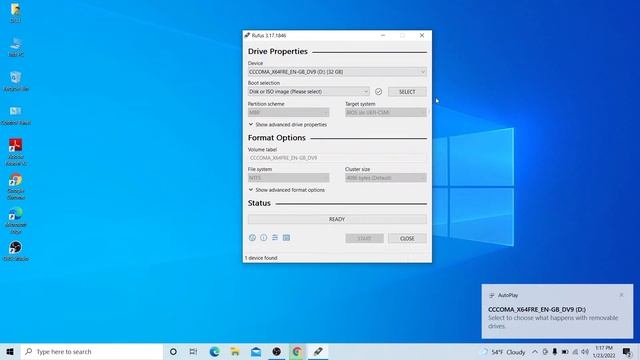Launch Google Chrome desktop shortcut

tap(16, 186)
